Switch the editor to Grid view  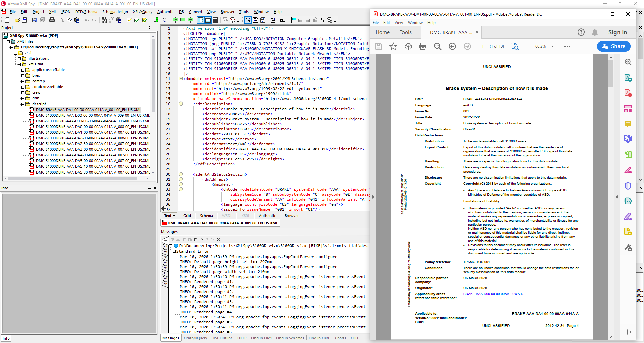(x=187, y=216)
